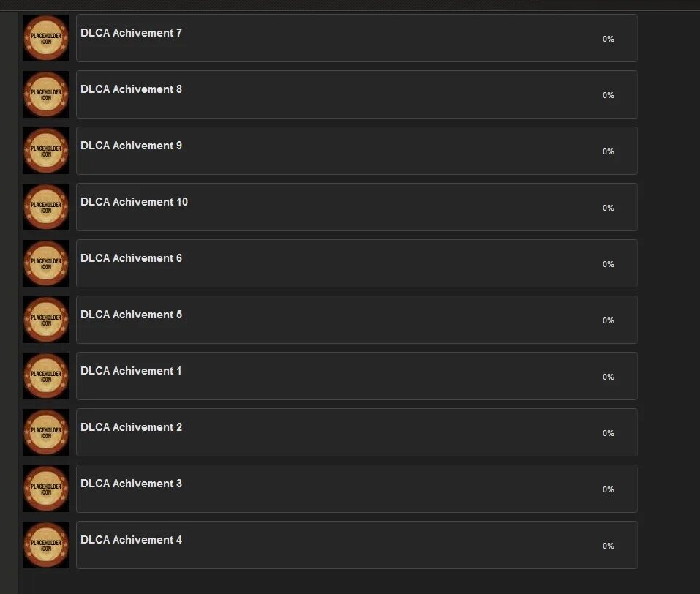Select the placeholder icon for DLCA Achivement 4
This screenshot has width=700, height=594.
[46, 544]
